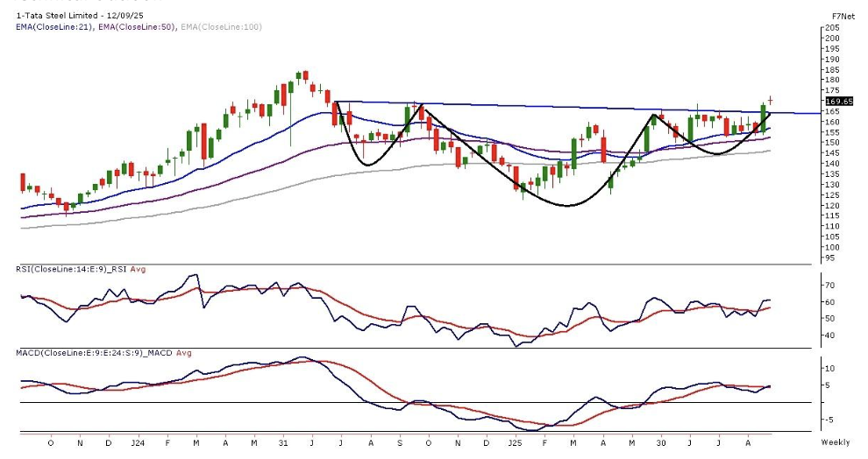Click the 185 price axis value

pyautogui.click(x=832, y=70)
